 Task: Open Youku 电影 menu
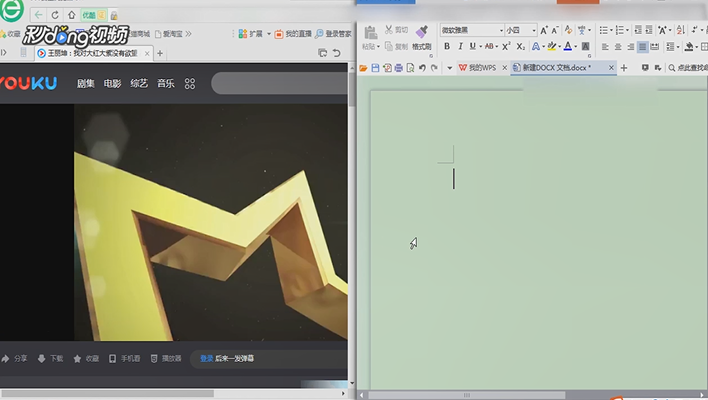pos(112,84)
